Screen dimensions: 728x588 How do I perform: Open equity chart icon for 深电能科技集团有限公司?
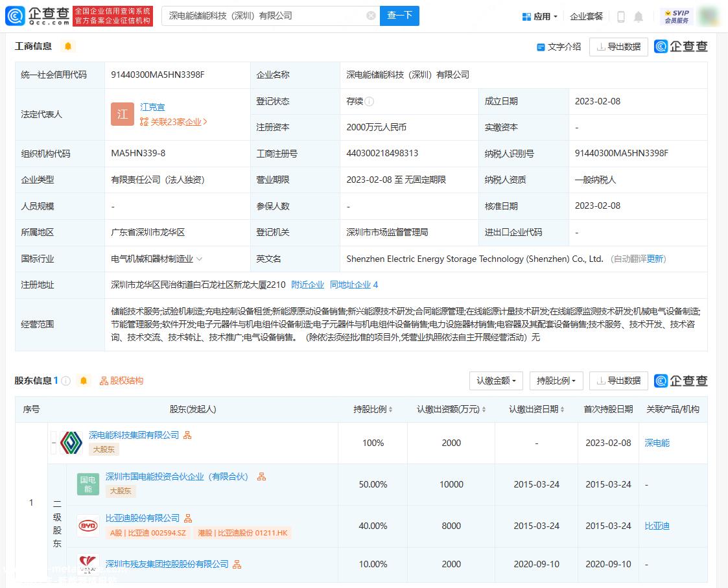click(x=187, y=435)
